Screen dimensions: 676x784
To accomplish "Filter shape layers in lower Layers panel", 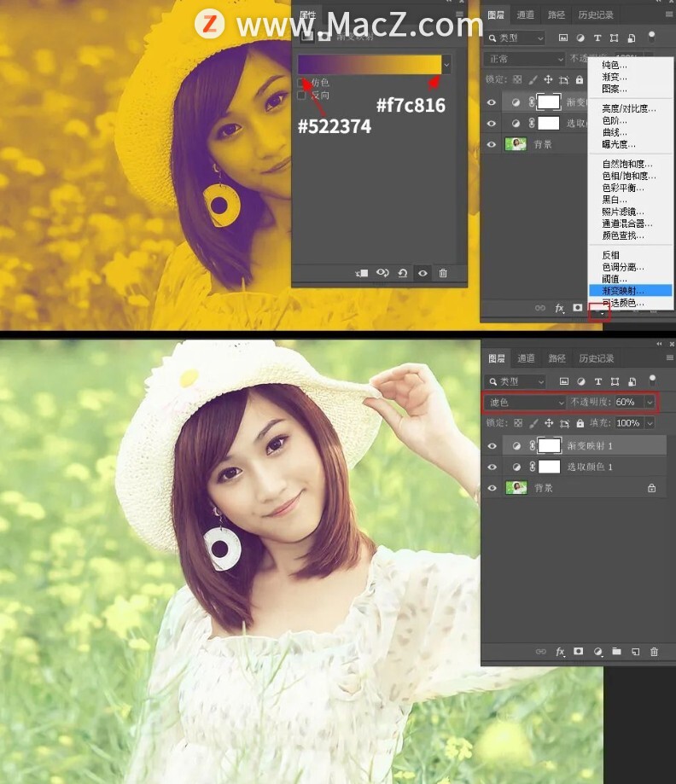I will (615, 381).
